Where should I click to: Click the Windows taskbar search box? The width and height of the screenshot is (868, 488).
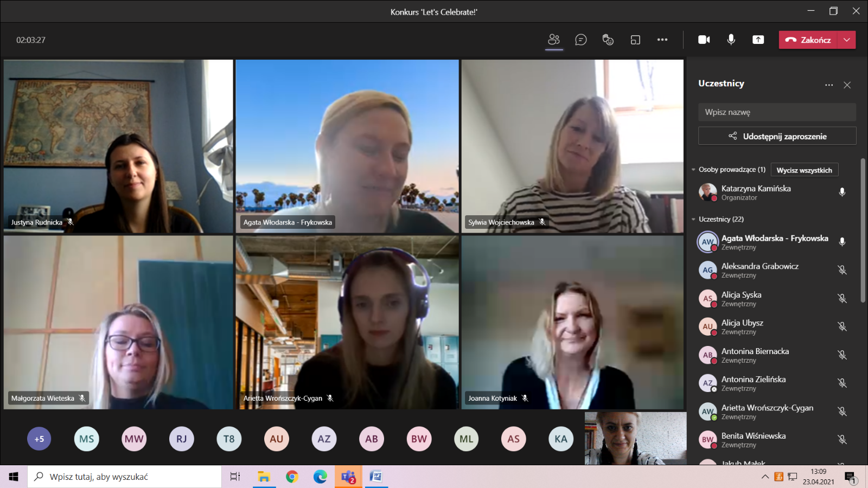click(x=124, y=477)
